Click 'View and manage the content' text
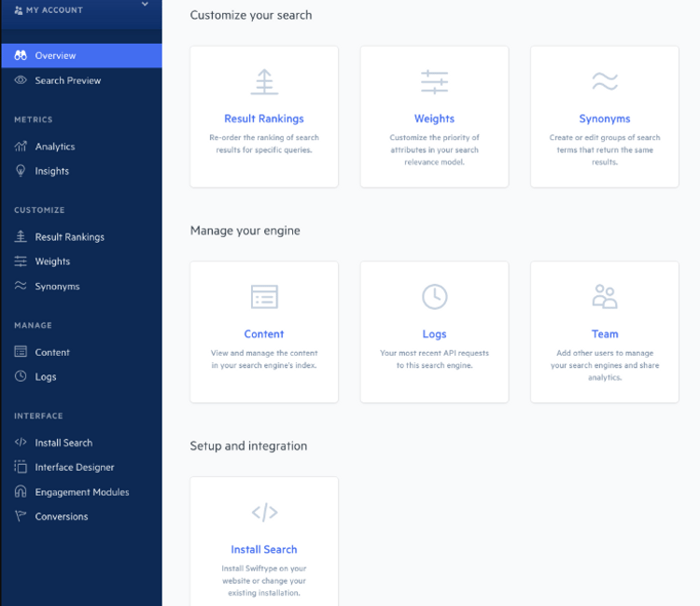The width and height of the screenshot is (700, 606). click(x=264, y=353)
